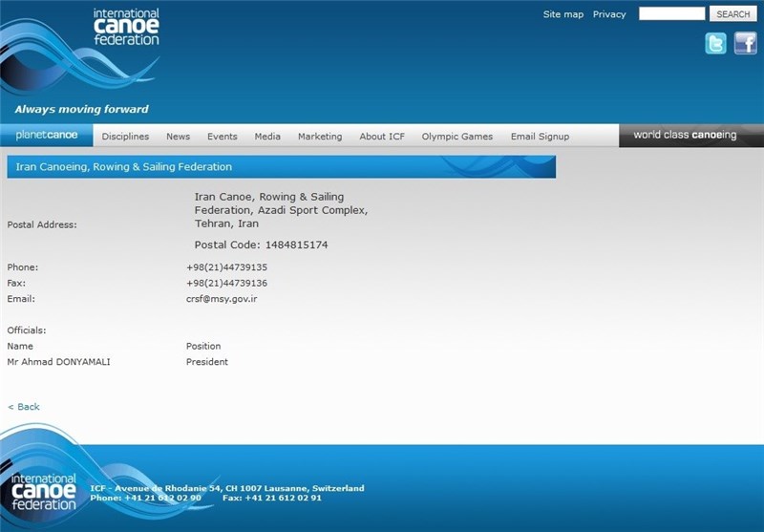Select About ICF in navigation
This screenshot has height=532, width=764.
[x=382, y=137]
